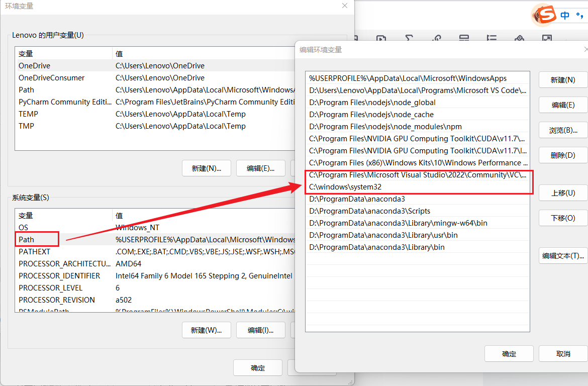Screen dimensions: 588x386
Task: Click 编辑(E) in the edit variable dialog
Action: (x=563, y=105)
